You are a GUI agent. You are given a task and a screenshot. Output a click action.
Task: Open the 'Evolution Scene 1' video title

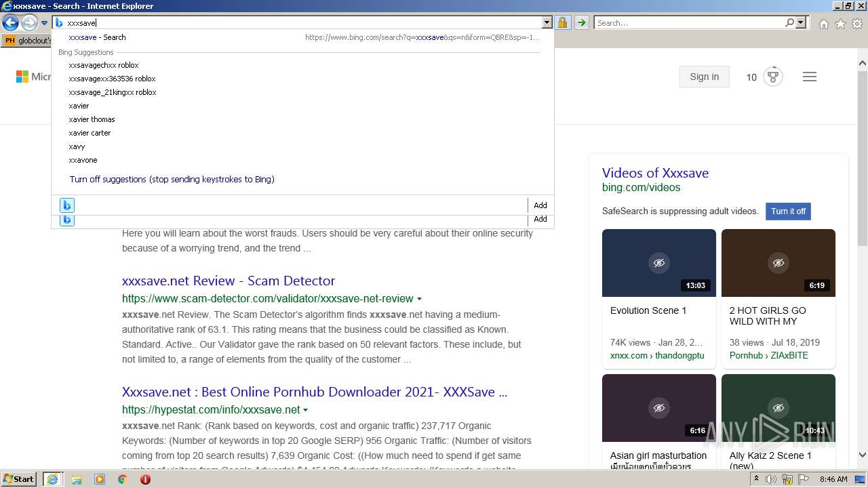[648, 310]
